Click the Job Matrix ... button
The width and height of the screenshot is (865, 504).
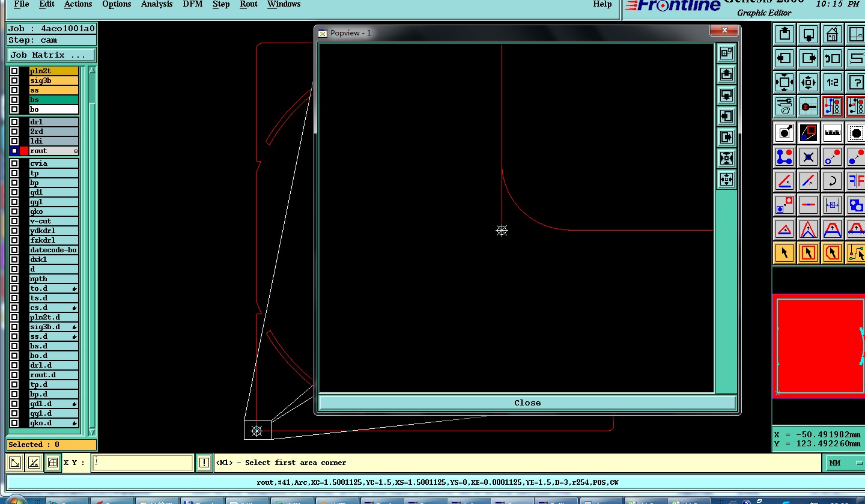point(52,55)
